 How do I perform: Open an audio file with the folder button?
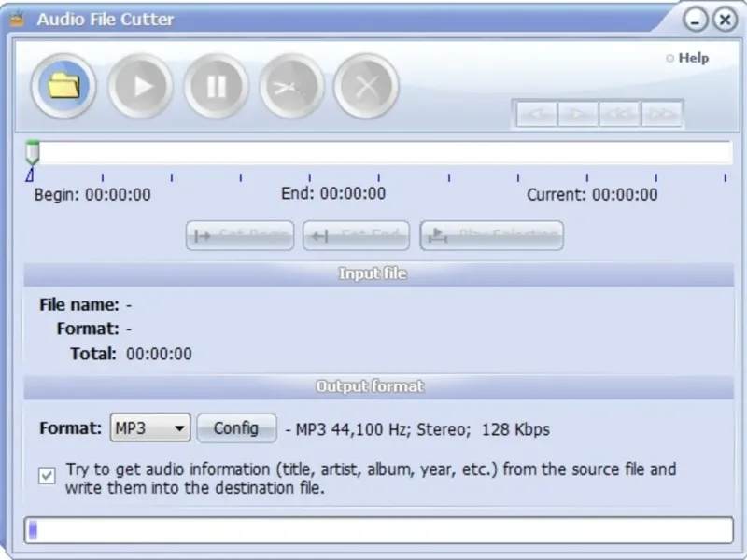[x=63, y=86]
